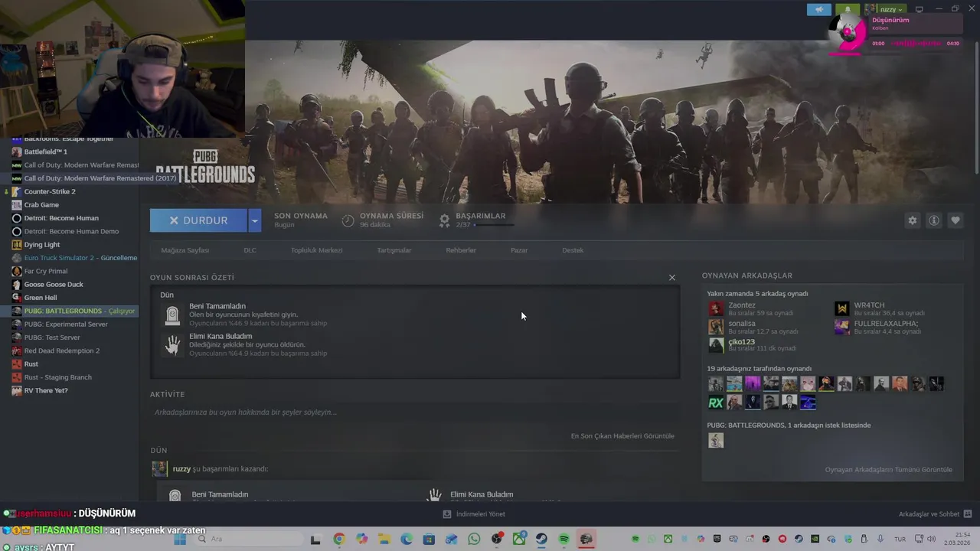This screenshot has width=980, height=551.
Task: Click the play time clock icon
Action: 348,220
